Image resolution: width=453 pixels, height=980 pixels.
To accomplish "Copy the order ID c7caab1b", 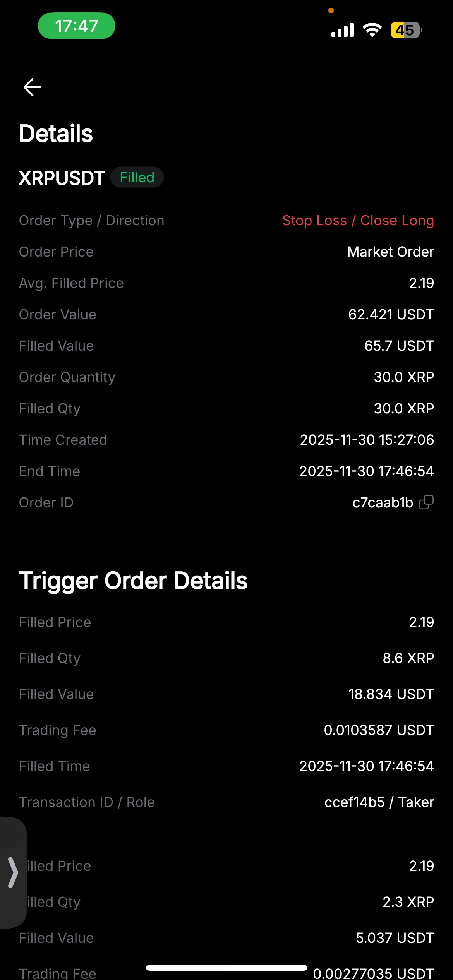I will (426, 502).
